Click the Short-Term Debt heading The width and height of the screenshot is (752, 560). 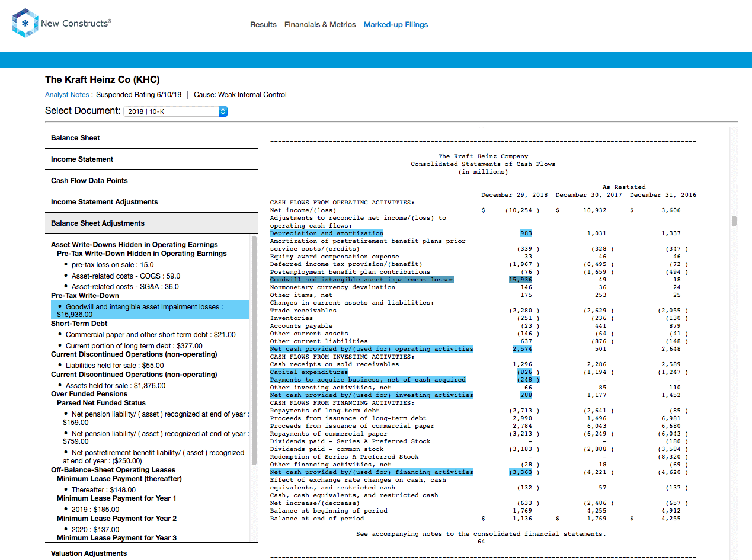(79, 324)
